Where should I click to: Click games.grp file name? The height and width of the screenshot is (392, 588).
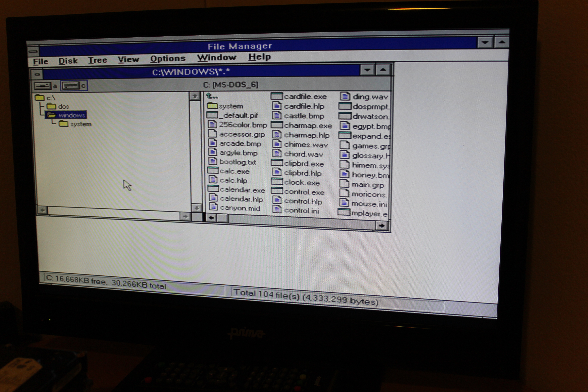(371, 146)
